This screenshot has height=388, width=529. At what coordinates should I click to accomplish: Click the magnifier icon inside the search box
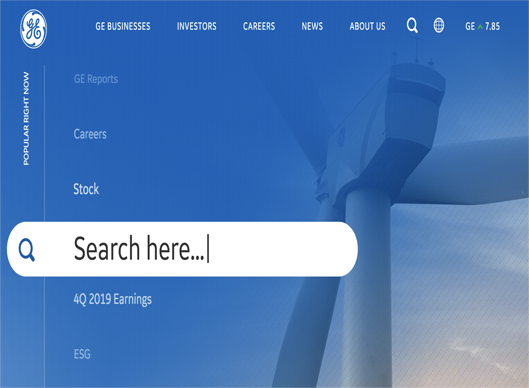coord(27,250)
